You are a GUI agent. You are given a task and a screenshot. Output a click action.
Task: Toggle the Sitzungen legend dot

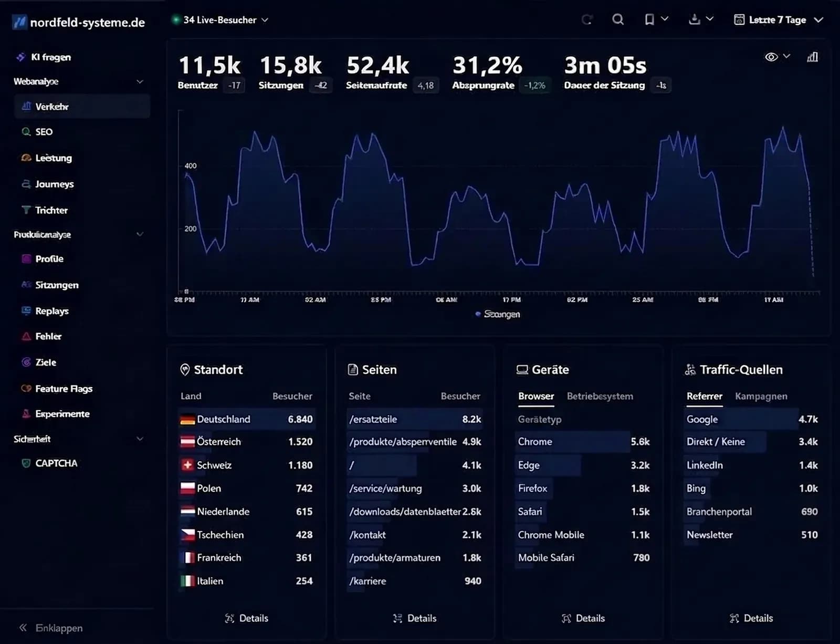click(x=478, y=314)
